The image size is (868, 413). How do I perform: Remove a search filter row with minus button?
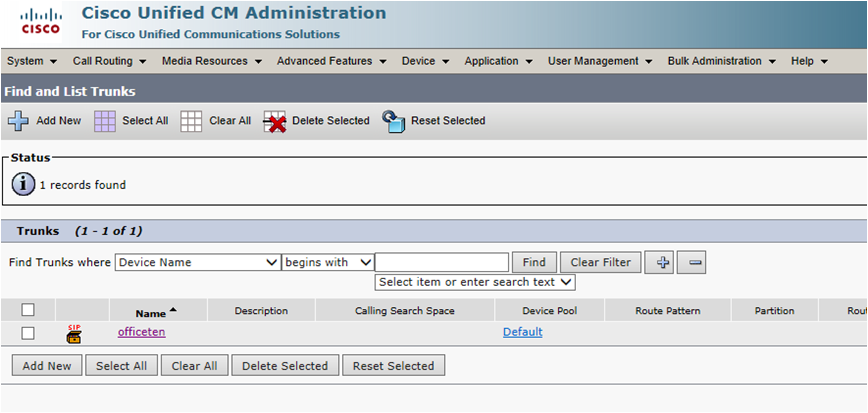click(691, 262)
